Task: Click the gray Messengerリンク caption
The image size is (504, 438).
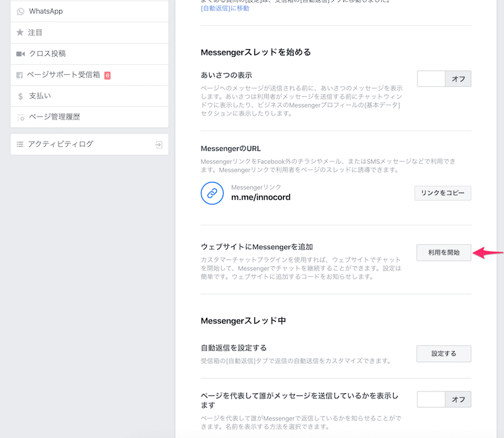Action: 256,187
